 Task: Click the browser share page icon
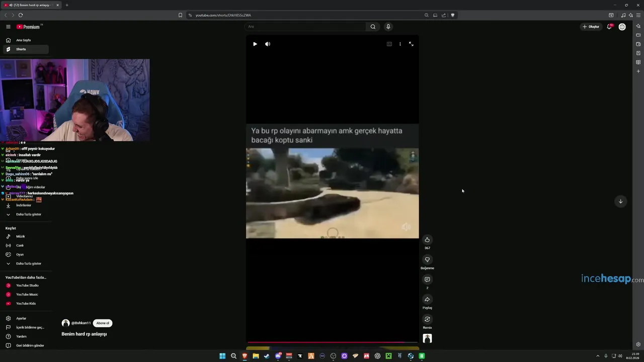[x=444, y=15]
